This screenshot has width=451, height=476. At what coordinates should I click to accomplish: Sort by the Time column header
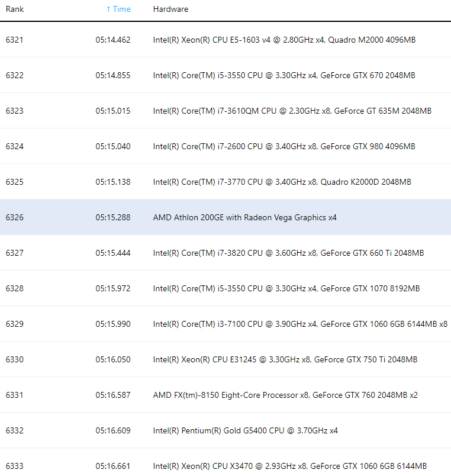pos(121,9)
